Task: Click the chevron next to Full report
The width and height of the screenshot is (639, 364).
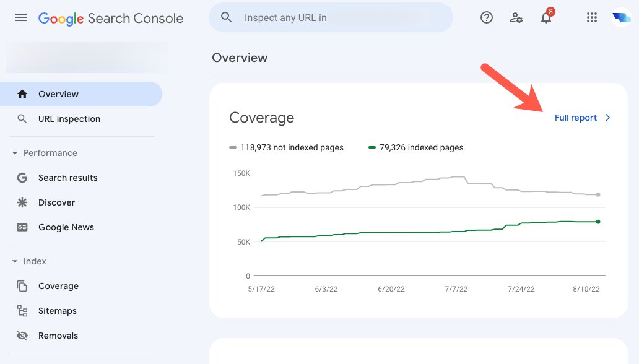Action: pos(607,118)
